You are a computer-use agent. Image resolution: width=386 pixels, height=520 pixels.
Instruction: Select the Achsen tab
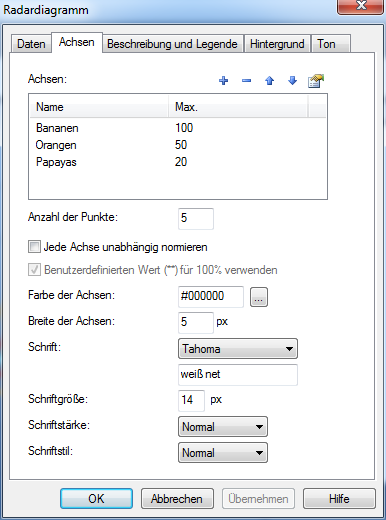click(77, 42)
